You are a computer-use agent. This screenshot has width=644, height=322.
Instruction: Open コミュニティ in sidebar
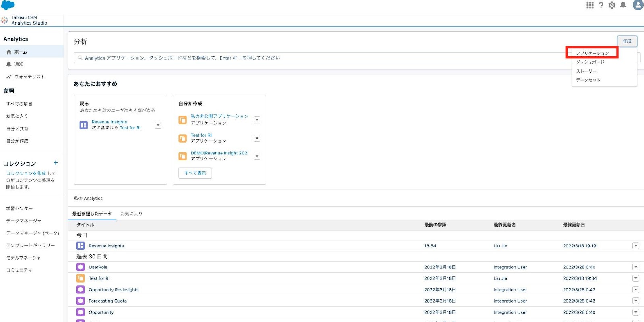point(19,270)
